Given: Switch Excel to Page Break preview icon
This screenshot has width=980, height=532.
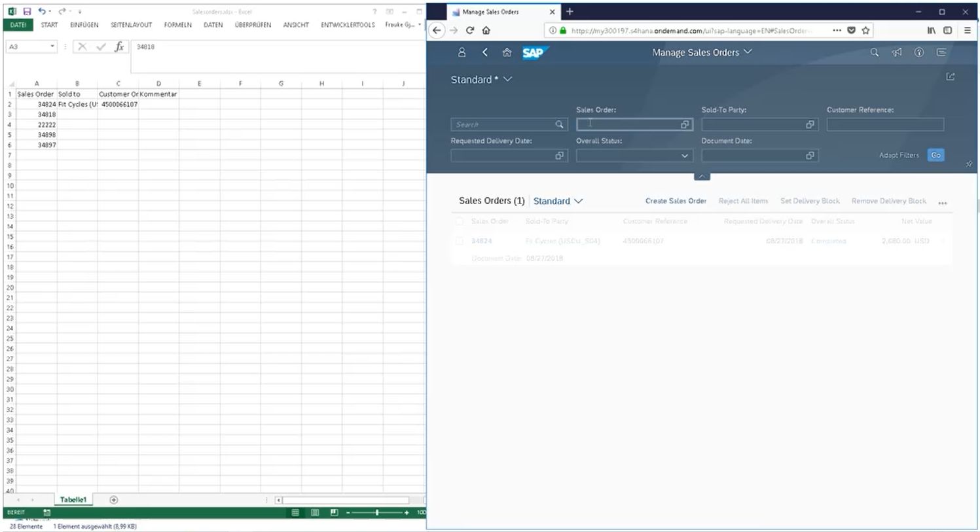Looking at the screenshot, I should (x=334, y=512).
